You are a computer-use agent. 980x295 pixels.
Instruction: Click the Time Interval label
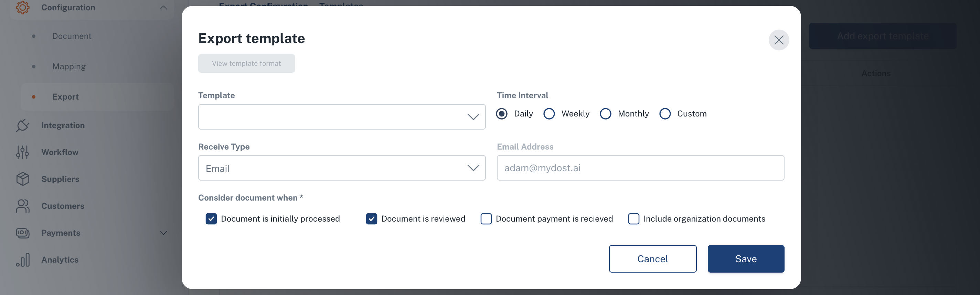pyautogui.click(x=522, y=95)
